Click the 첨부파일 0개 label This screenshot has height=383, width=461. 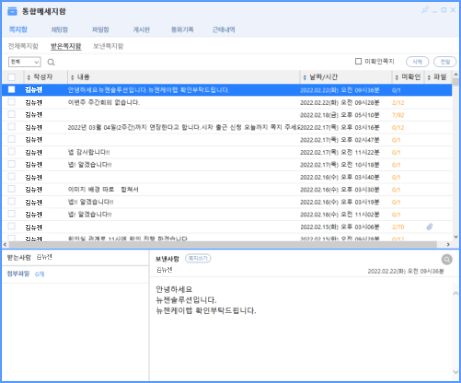[x=25, y=274]
